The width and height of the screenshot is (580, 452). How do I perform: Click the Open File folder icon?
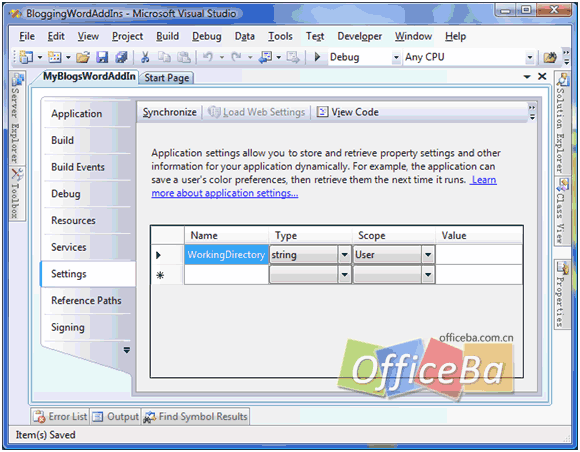pyautogui.click(x=83, y=57)
